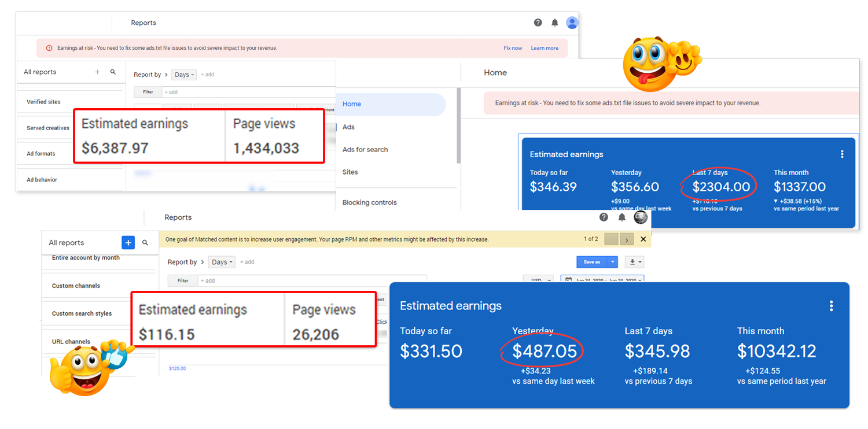Click the globe profile avatar in lower header
The height and width of the screenshot is (429, 868).
pyautogui.click(x=640, y=217)
